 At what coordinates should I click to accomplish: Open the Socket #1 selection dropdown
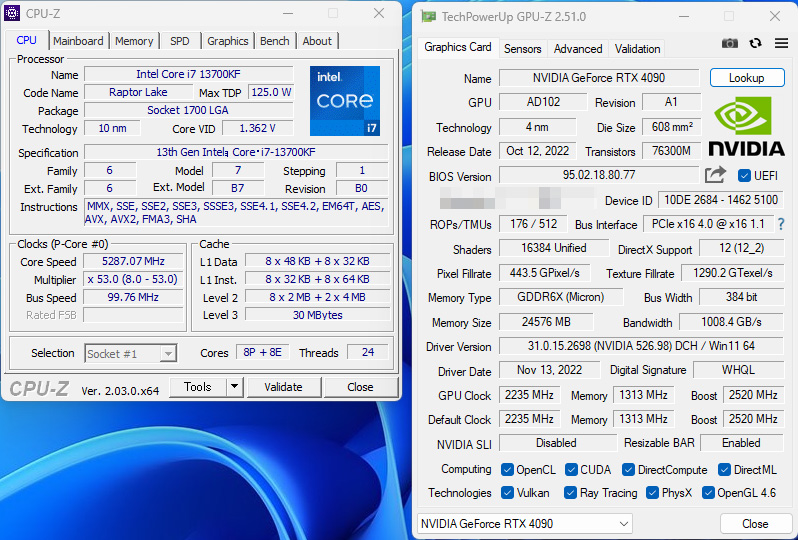[131, 353]
